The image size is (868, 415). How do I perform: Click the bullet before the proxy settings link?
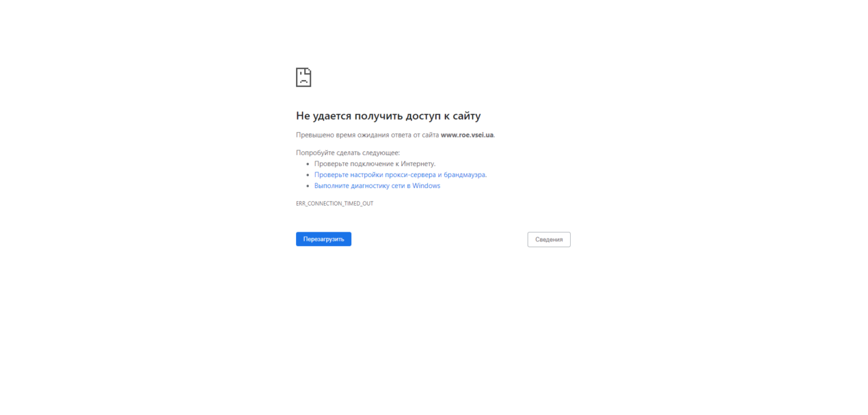tap(308, 175)
